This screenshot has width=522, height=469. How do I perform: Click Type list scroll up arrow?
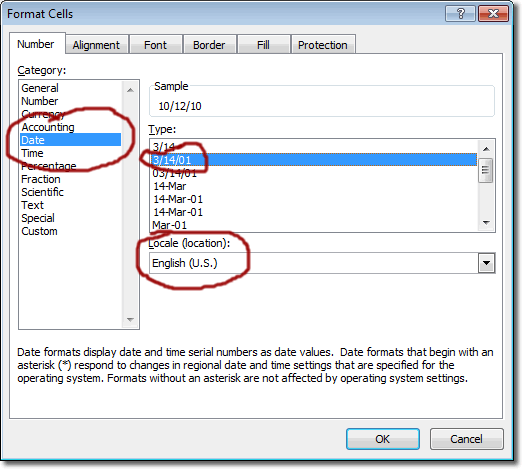click(x=486, y=149)
